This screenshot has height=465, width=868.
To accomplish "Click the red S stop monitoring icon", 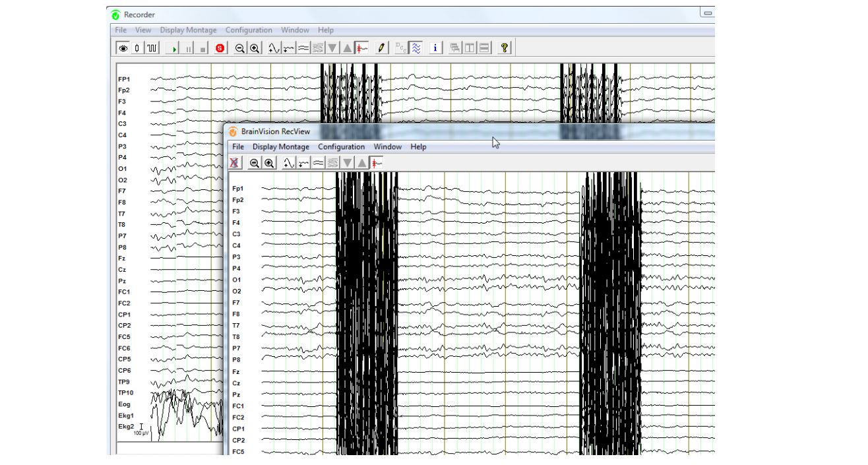I will 220,48.
